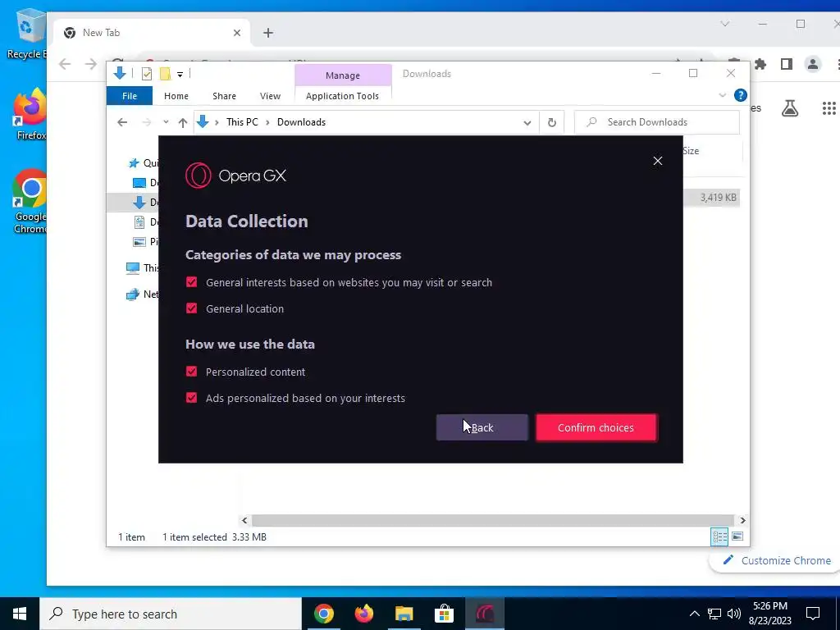
Task: Confirm choices in Opera GX dialog
Action: pos(596,427)
